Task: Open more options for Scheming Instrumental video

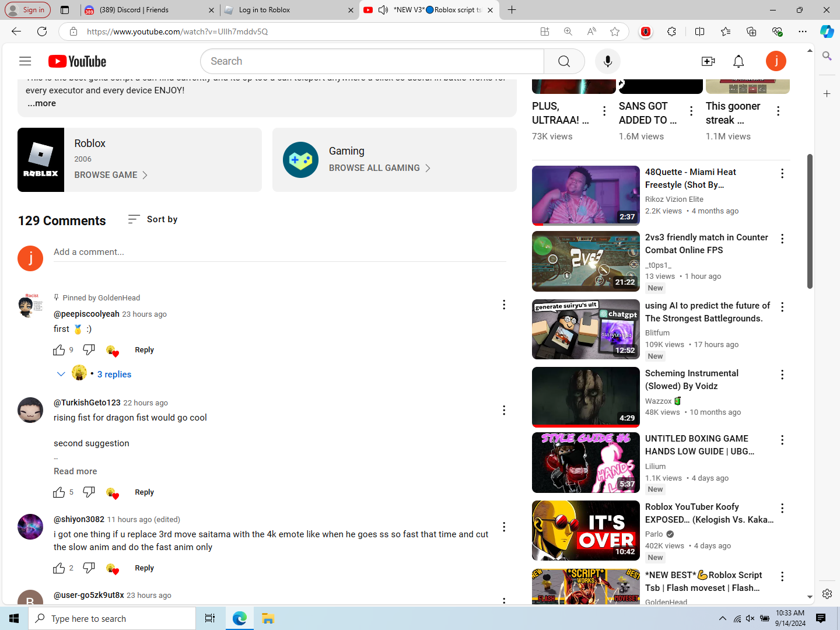Action: click(782, 374)
